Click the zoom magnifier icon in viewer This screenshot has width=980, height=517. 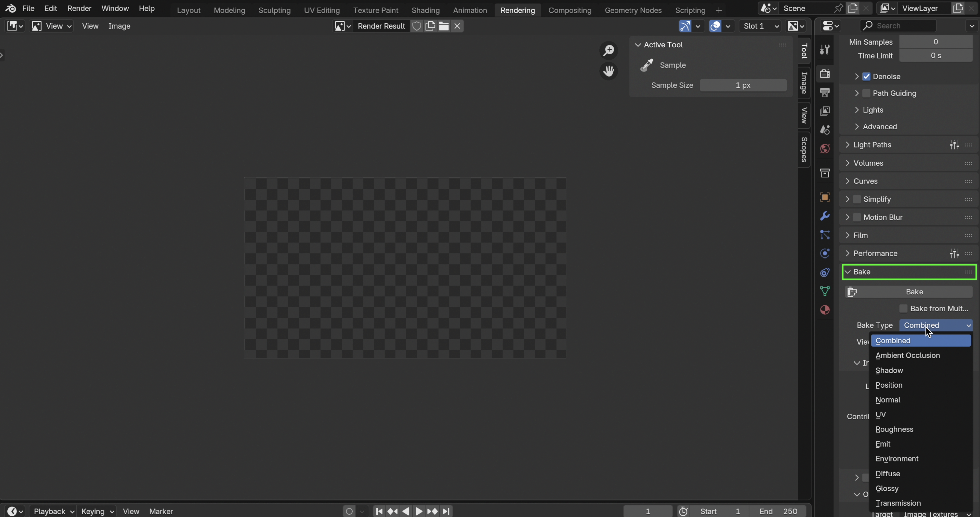[x=609, y=50]
